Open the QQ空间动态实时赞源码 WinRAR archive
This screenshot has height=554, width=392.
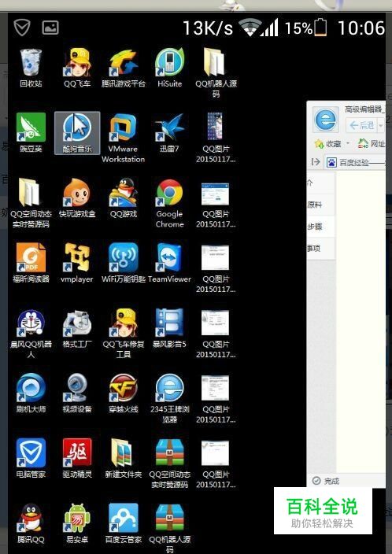click(170, 464)
